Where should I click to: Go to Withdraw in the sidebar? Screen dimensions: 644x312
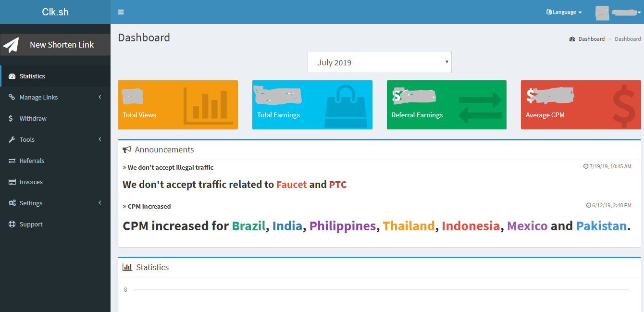coord(55,118)
